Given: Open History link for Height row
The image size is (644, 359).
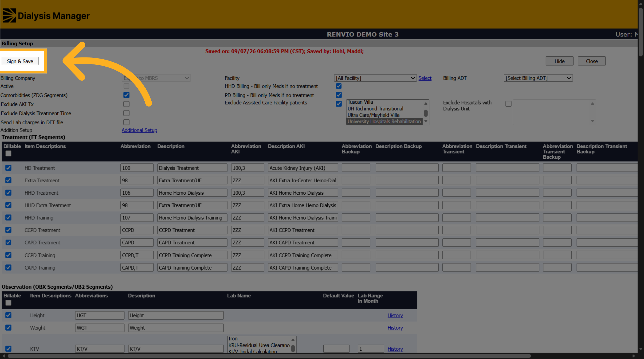Looking at the screenshot, I should pos(395,315).
